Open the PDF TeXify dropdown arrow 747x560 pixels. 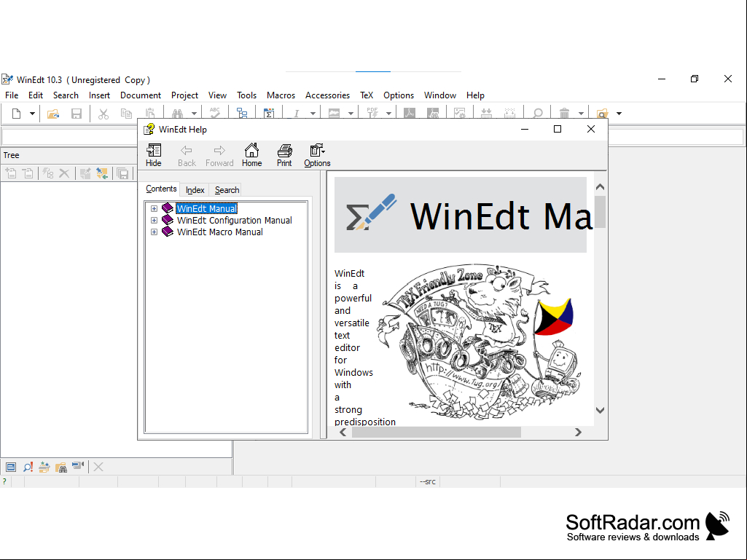tap(388, 114)
